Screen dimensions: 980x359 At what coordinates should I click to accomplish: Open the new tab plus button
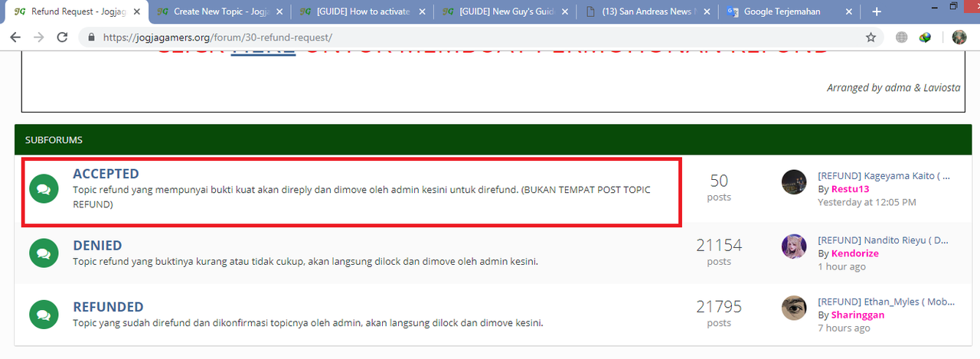[877, 11]
